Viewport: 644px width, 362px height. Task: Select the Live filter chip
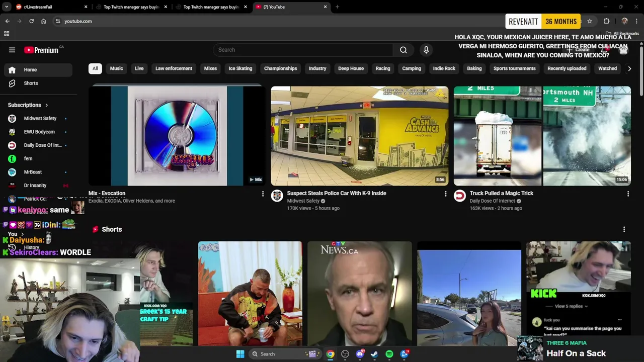(139, 68)
